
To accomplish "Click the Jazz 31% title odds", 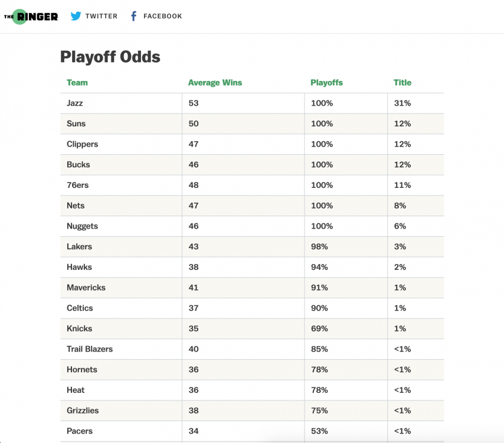I will click(x=402, y=103).
